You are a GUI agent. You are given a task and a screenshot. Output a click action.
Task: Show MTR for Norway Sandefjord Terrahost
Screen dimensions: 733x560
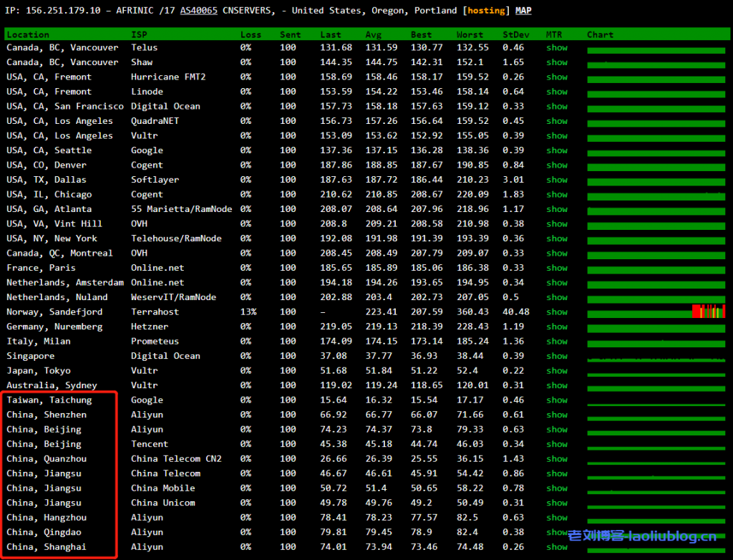[556, 312]
